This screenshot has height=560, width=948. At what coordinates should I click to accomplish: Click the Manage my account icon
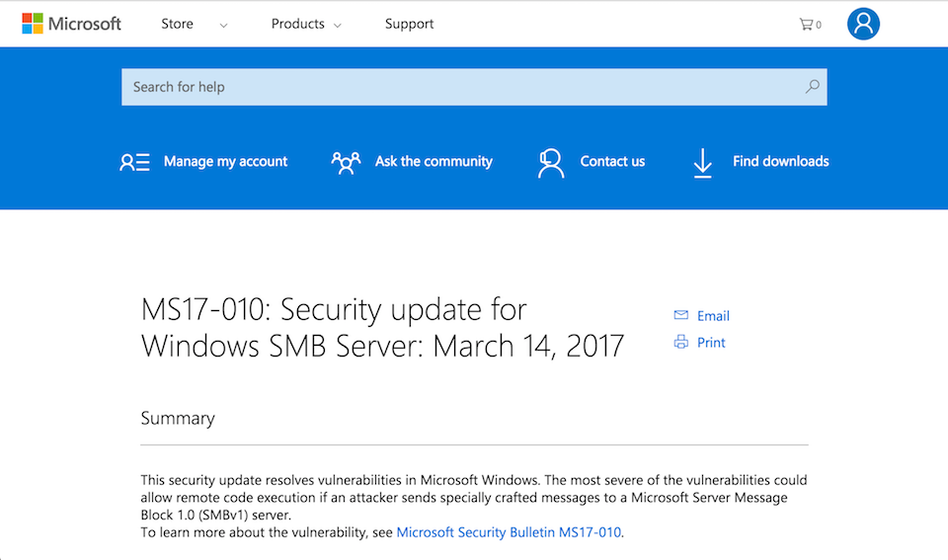134,162
